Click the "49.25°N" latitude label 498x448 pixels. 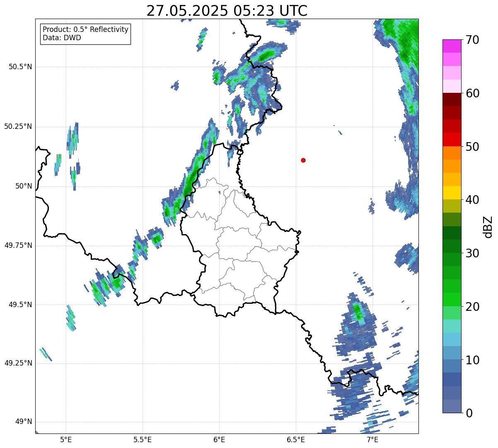click(x=18, y=363)
